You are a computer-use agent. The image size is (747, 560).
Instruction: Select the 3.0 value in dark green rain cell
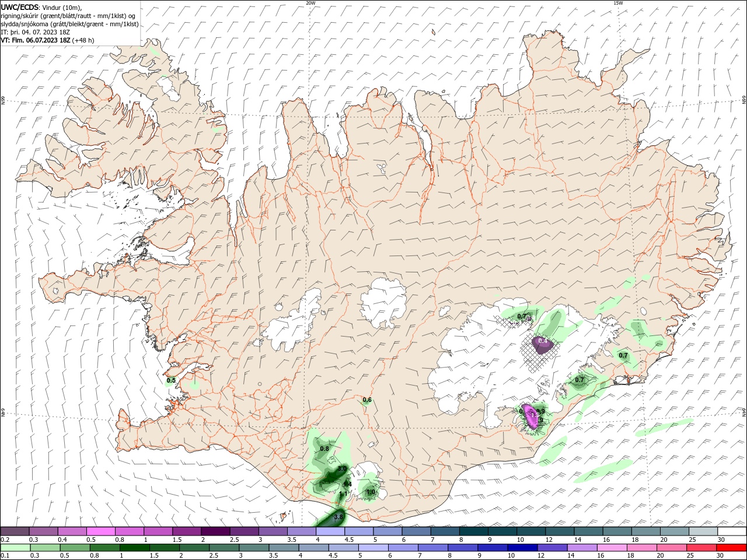(343, 468)
